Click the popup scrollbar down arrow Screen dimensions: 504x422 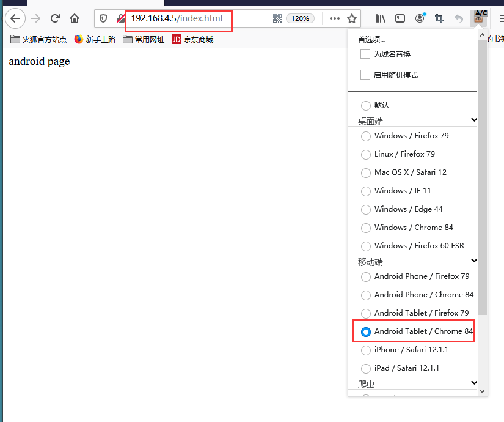[482, 391]
